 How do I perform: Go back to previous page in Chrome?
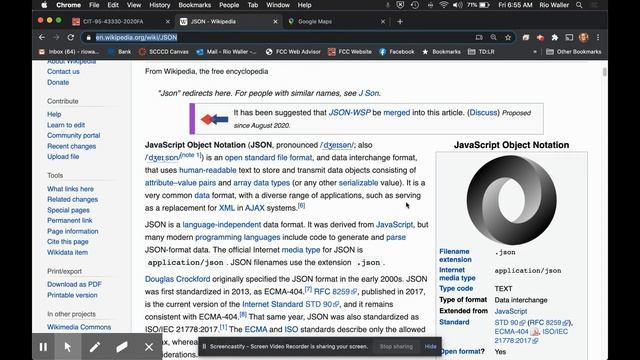(x=42, y=38)
